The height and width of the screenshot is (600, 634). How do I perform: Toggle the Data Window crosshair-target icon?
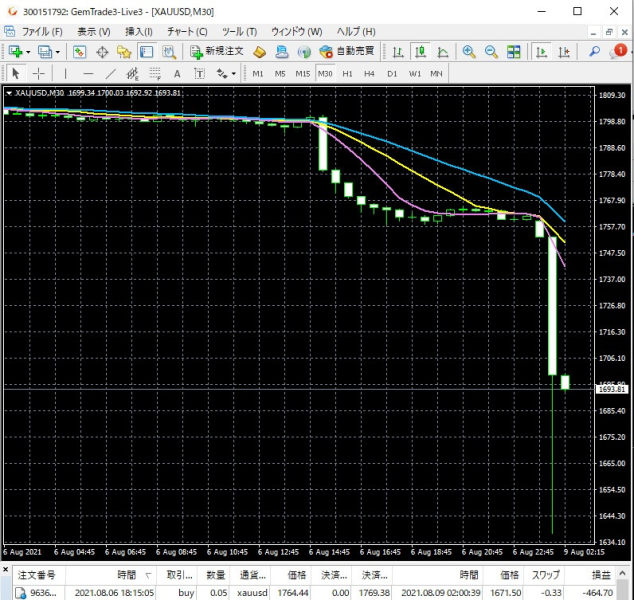(x=102, y=52)
